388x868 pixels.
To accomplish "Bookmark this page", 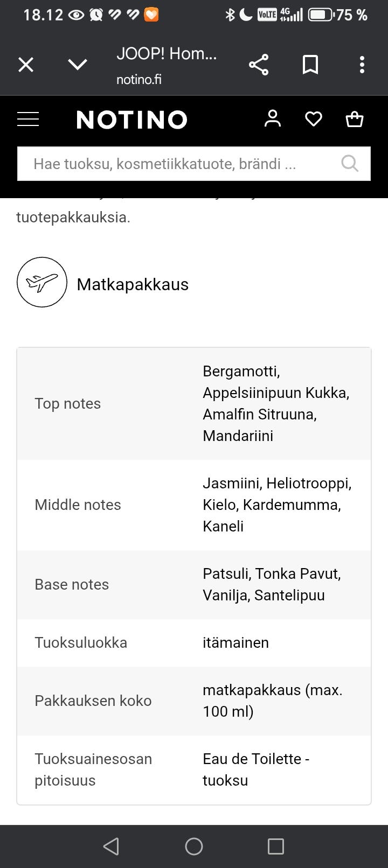I will 310,65.
